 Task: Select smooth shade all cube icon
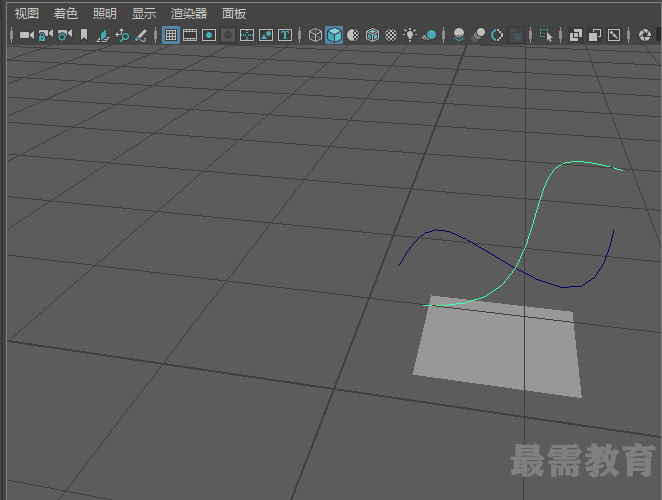(x=334, y=35)
